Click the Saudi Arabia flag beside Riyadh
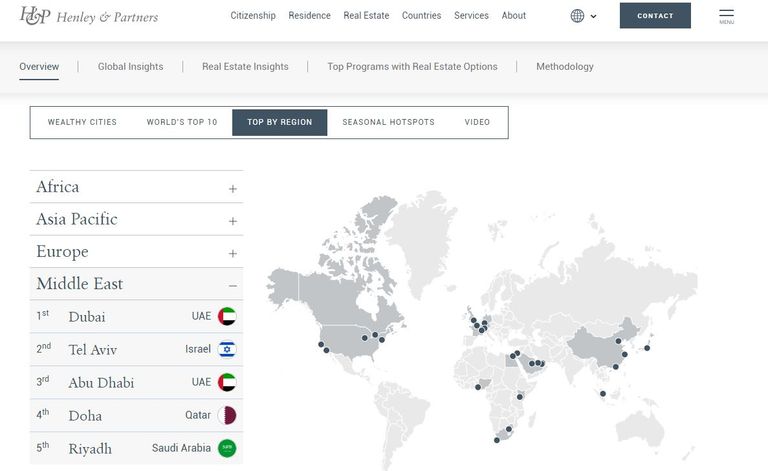 click(x=227, y=448)
